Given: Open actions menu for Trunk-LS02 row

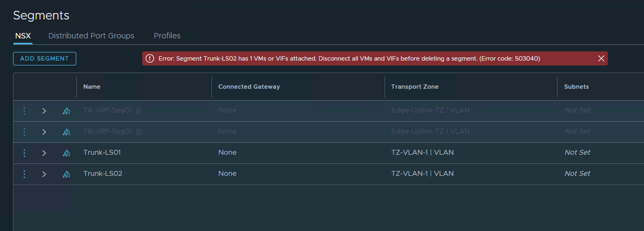Looking at the screenshot, I should point(24,174).
